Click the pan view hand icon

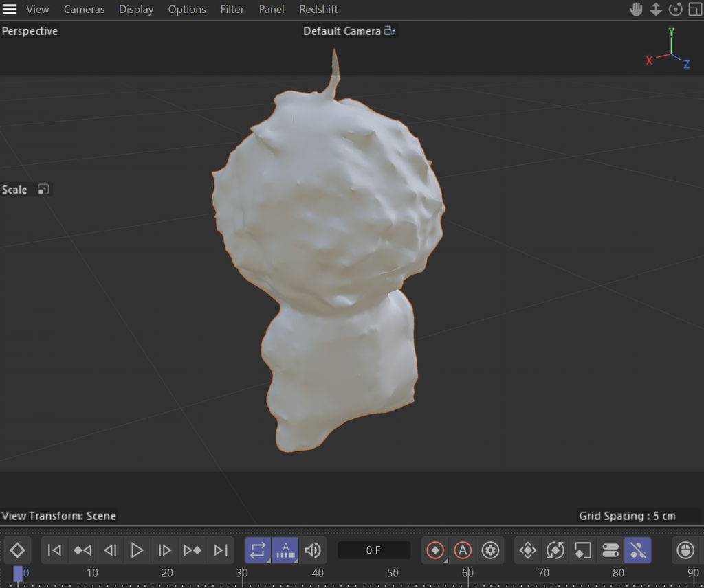tap(637, 10)
